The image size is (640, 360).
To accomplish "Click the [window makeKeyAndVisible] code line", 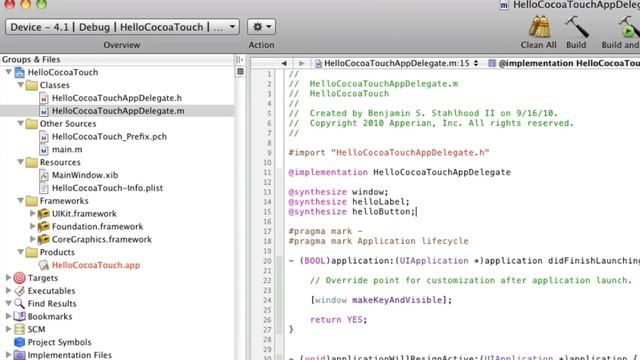I will coord(381,300).
